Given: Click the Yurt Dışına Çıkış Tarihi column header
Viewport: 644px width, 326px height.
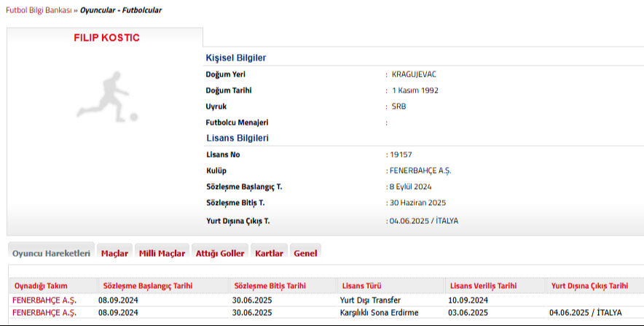Looking at the screenshot, I should coord(589,285).
